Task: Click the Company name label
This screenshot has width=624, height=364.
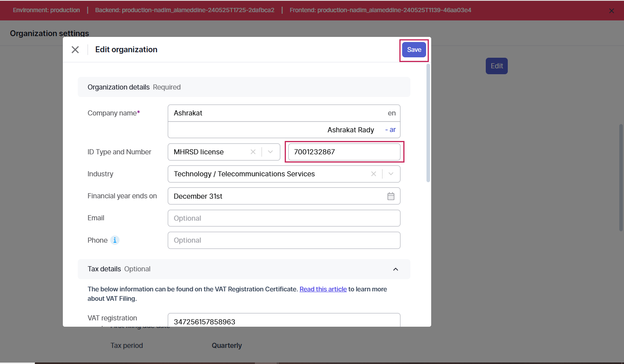Action: [x=113, y=113]
